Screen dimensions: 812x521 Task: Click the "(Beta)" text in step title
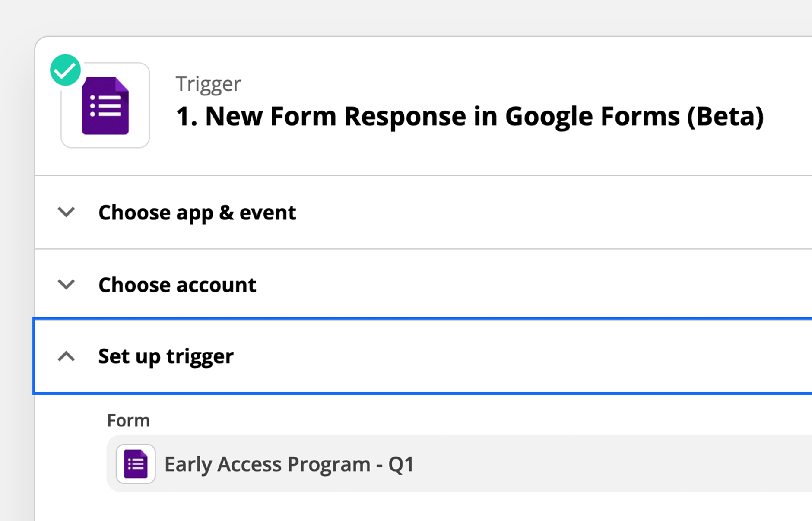(x=726, y=117)
